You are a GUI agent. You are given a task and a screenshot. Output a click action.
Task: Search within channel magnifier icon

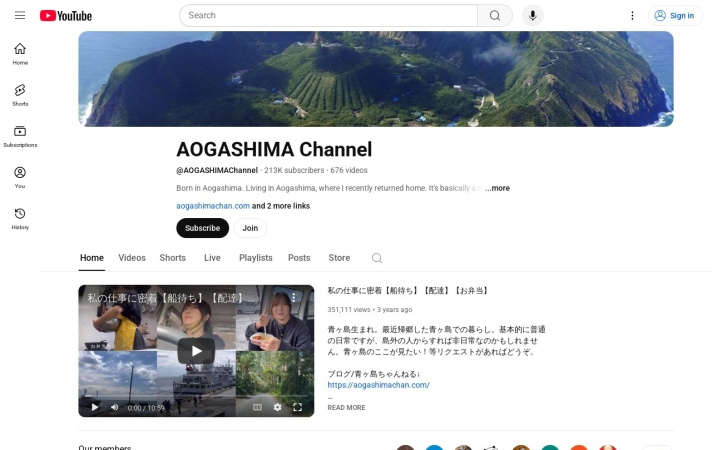coord(376,258)
